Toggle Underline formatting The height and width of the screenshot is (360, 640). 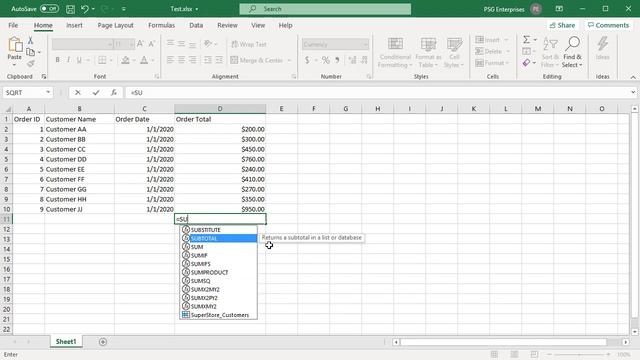tap(79, 60)
